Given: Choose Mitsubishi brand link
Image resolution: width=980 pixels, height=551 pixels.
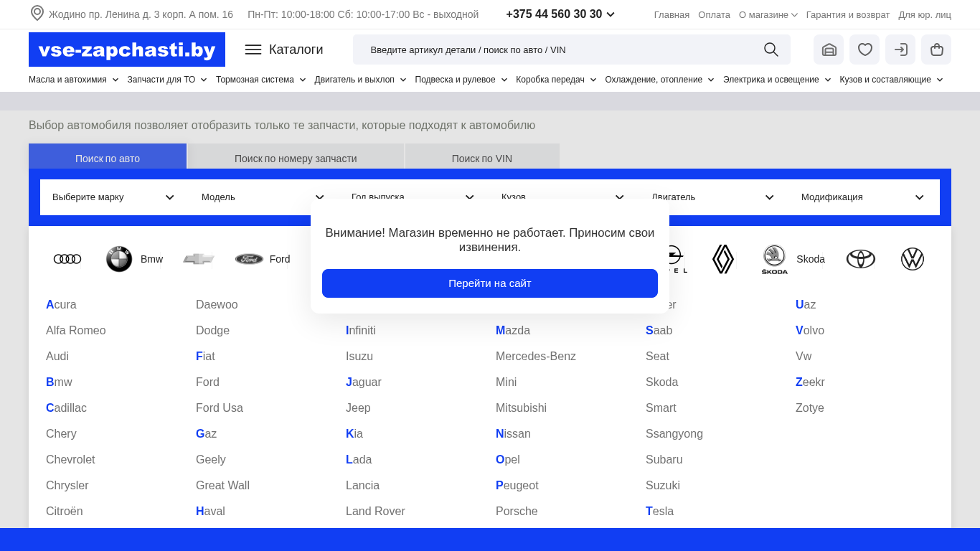Looking at the screenshot, I should (521, 408).
